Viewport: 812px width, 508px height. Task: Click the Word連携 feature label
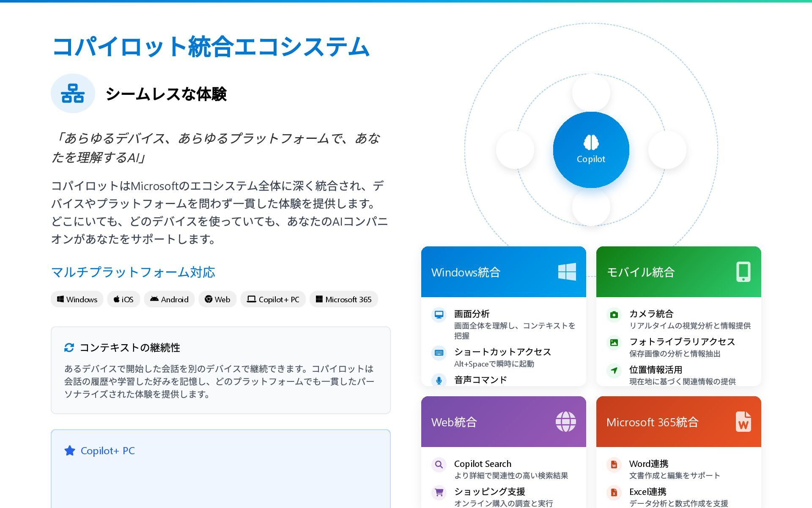(x=649, y=464)
